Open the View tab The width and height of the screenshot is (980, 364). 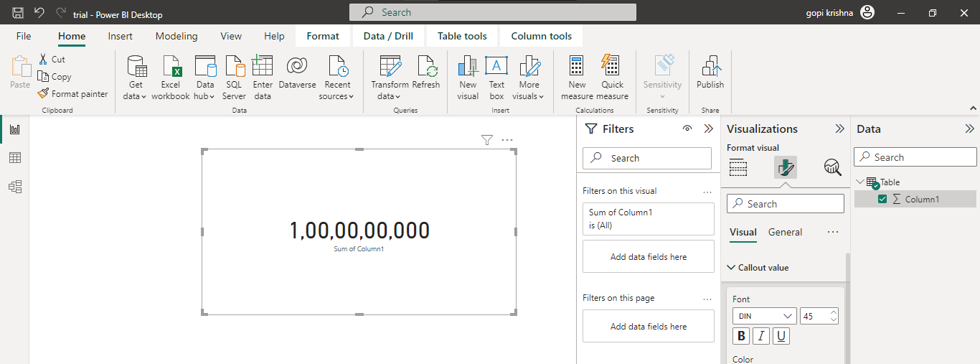pos(231,36)
